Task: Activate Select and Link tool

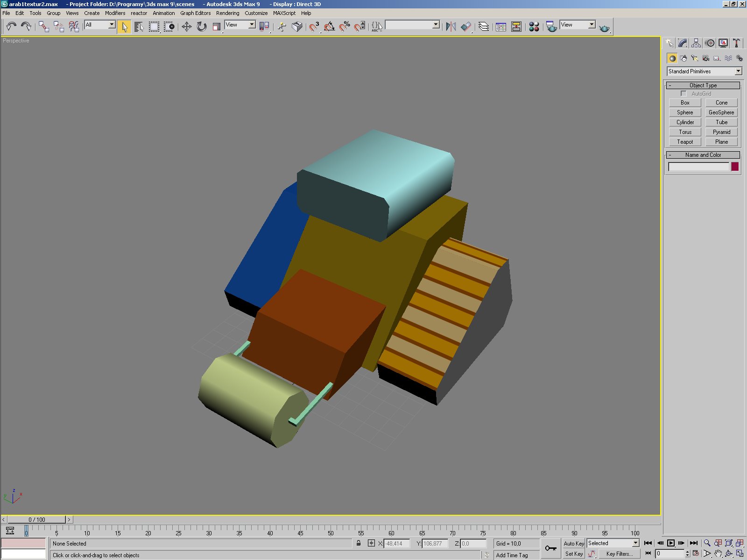Action: point(44,27)
